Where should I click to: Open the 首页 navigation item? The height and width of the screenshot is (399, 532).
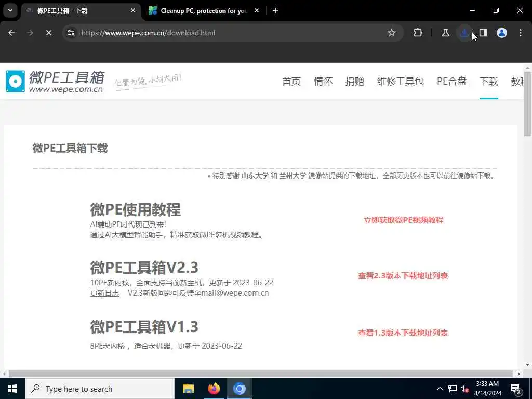pos(291,82)
